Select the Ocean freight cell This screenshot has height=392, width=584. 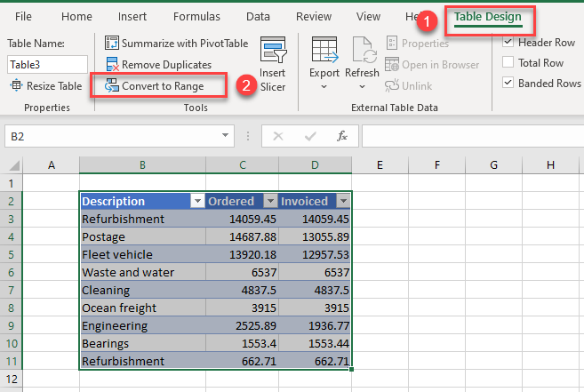[142, 308]
